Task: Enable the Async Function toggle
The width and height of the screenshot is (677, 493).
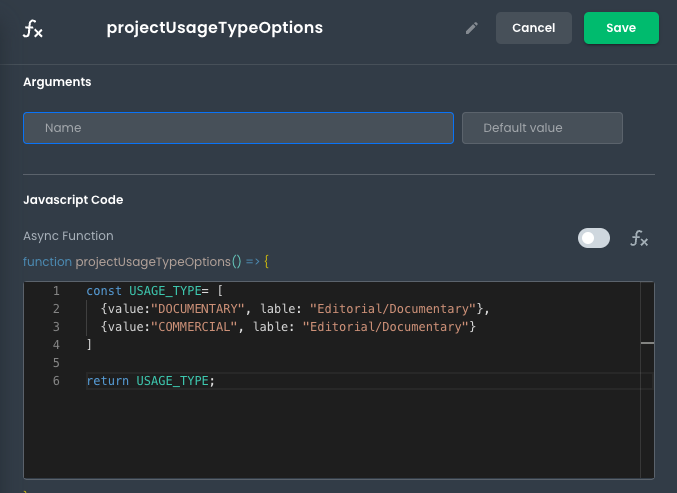Action: (x=593, y=238)
